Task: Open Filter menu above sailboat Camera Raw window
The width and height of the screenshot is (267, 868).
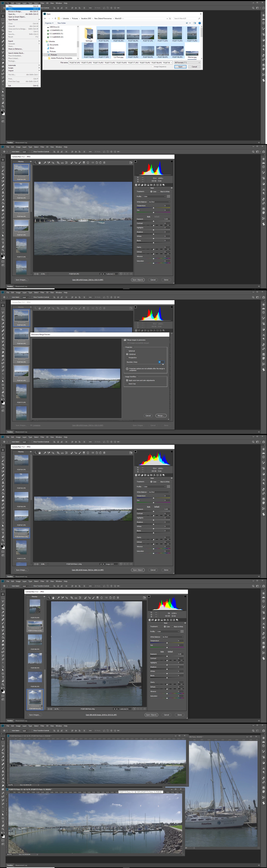Action: click(42, 581)
